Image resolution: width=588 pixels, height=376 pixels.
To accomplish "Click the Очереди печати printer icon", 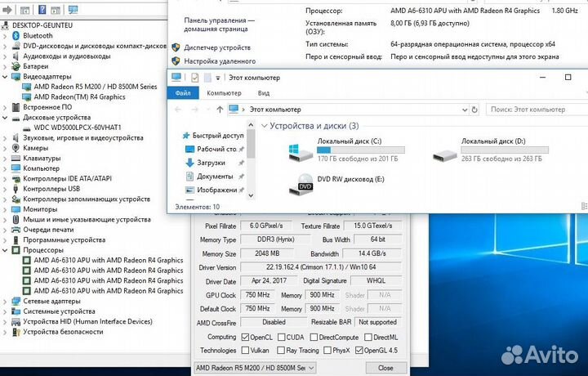I will click(x=16, y=230).
